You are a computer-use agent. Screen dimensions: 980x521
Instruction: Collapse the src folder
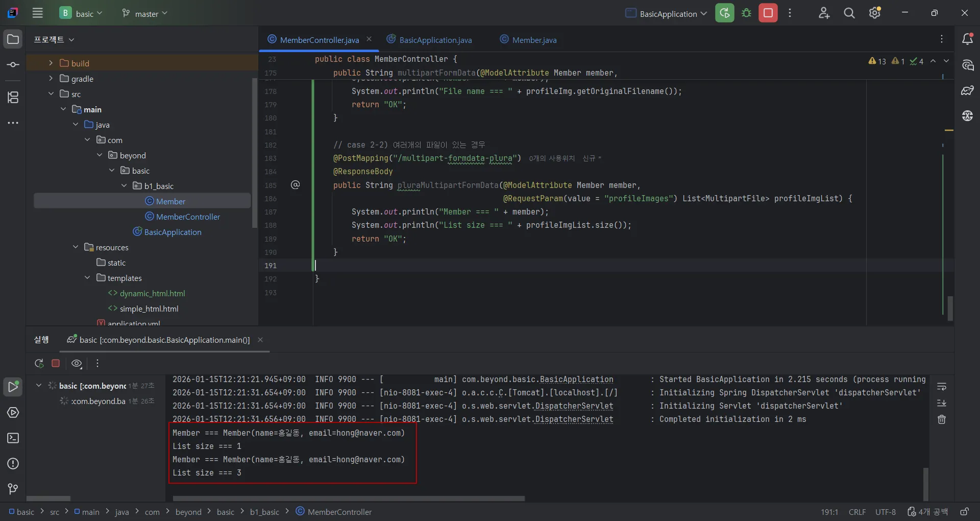tap(51, 93)
